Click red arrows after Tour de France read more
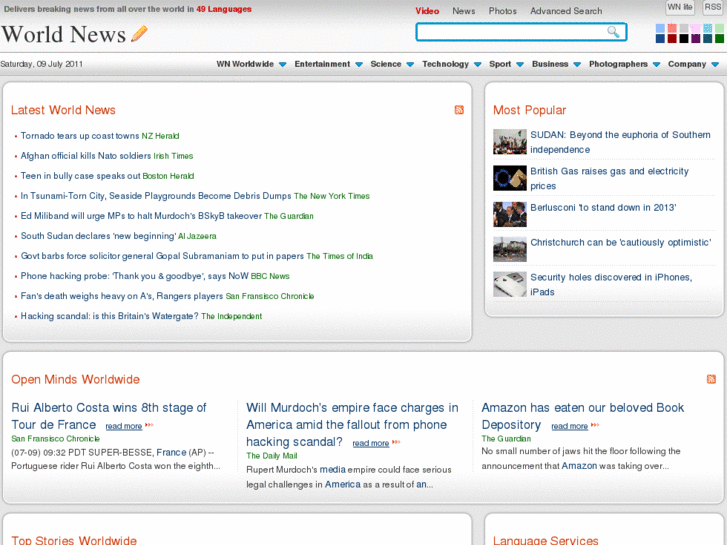This screenshot has height=545, width=727. pos(149,425)
